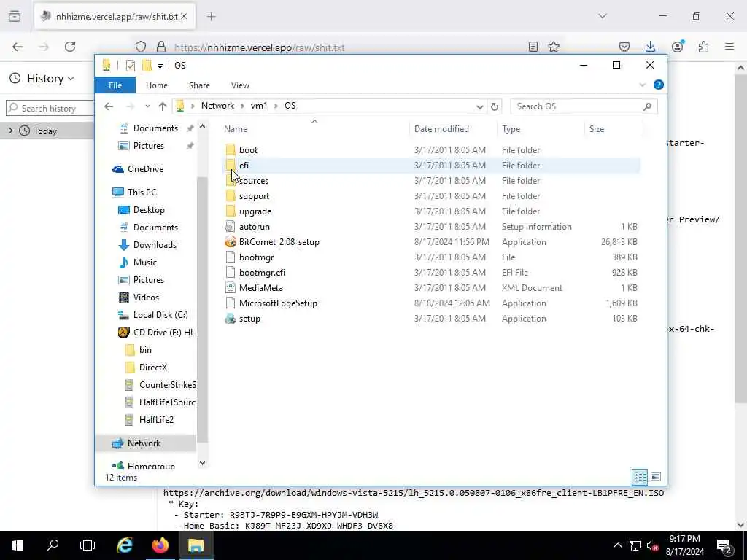The height and width of the screenshot is (560, 747).
Task: Select the autorun setup information file icon
Action: point(231,226)
